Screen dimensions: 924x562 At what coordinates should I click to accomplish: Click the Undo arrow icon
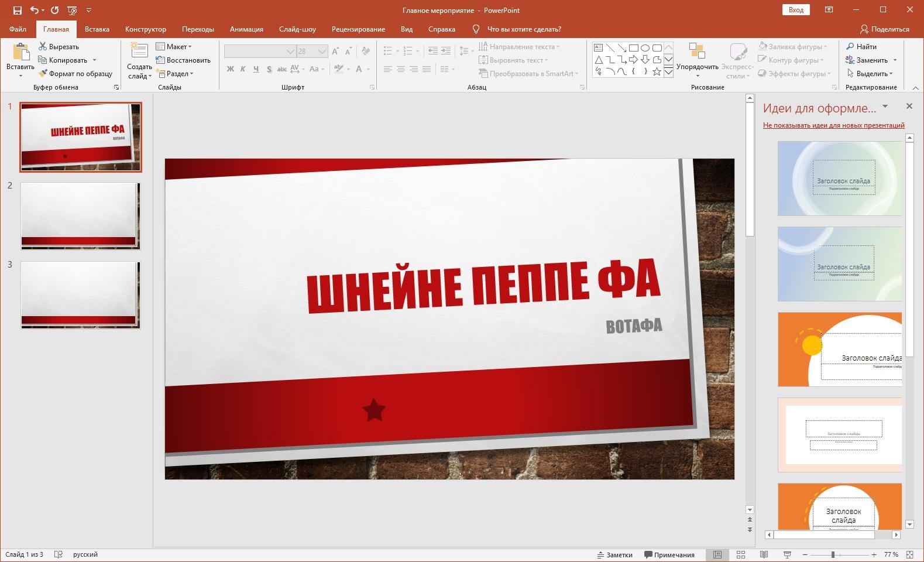pos(35,10)
